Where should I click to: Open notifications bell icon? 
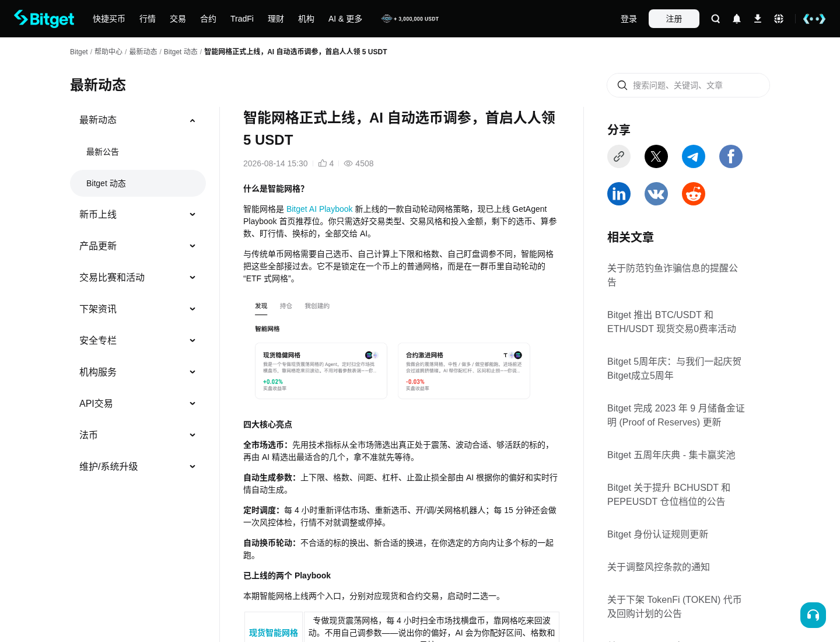pyautogui.click(x=737, y=19)
